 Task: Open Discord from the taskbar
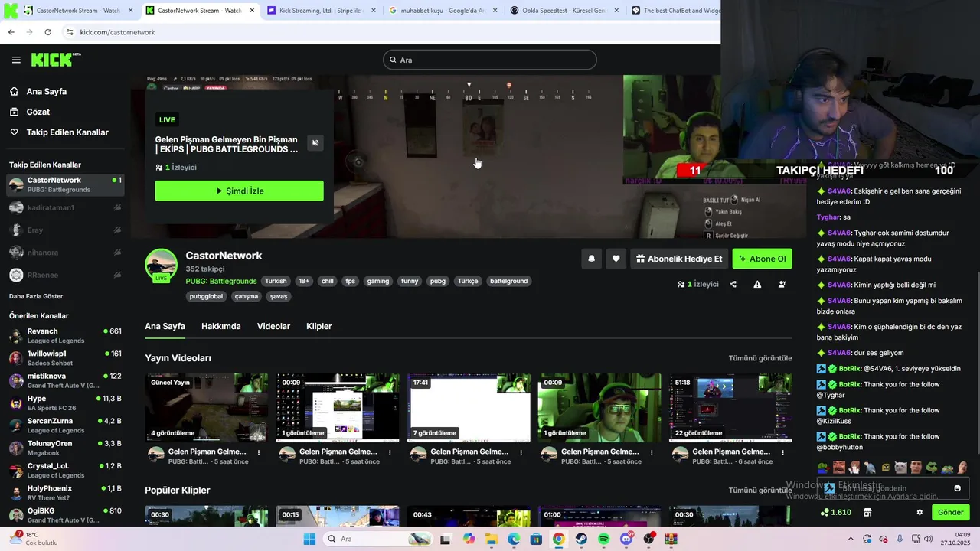626,539
